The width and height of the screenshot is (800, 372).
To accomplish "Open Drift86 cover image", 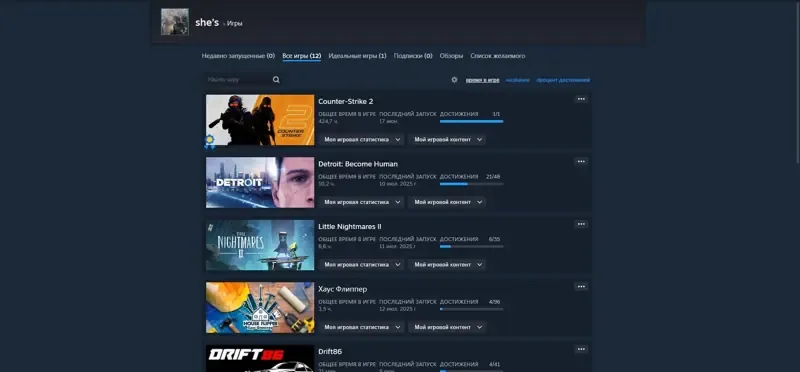I will (x=260, y=359).
